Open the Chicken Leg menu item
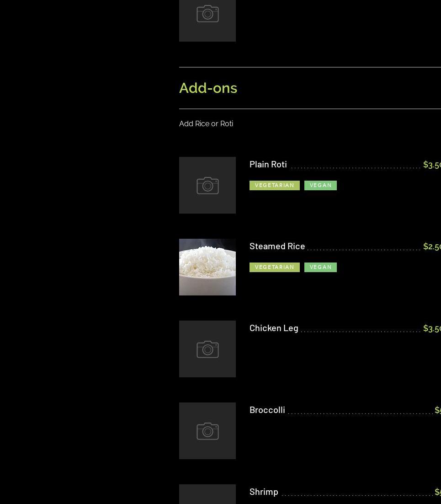The height and width of the screenshot is (504, 441). pos(274,328)
